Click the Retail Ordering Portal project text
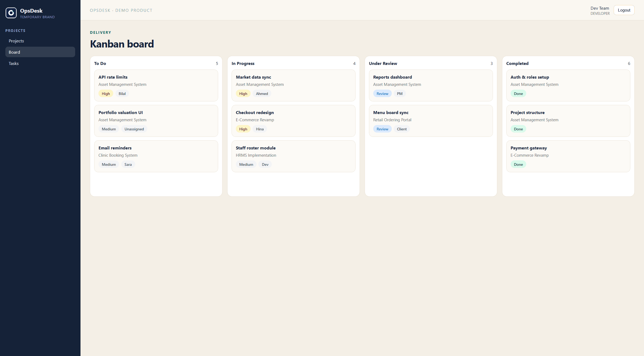 click(x=392, y=120)
